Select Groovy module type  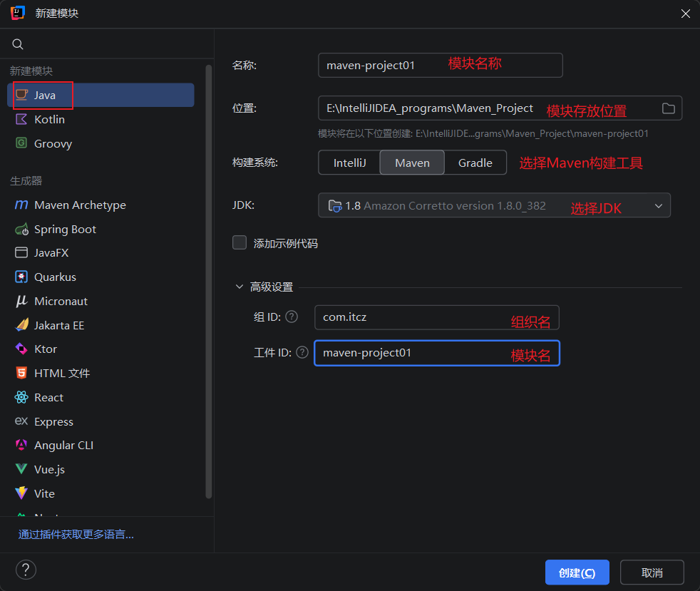click(x=101, y=143)
